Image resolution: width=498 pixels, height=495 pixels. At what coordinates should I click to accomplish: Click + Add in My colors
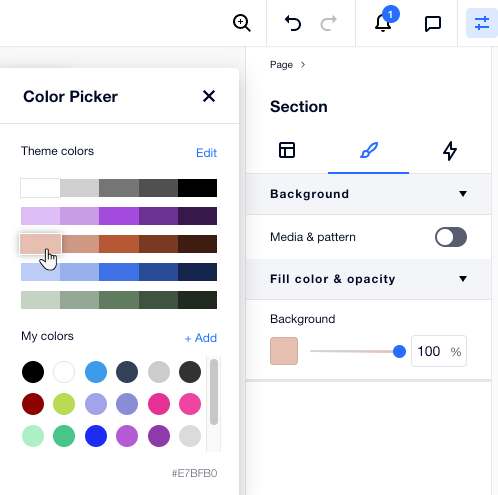click(x=201, y=338)
